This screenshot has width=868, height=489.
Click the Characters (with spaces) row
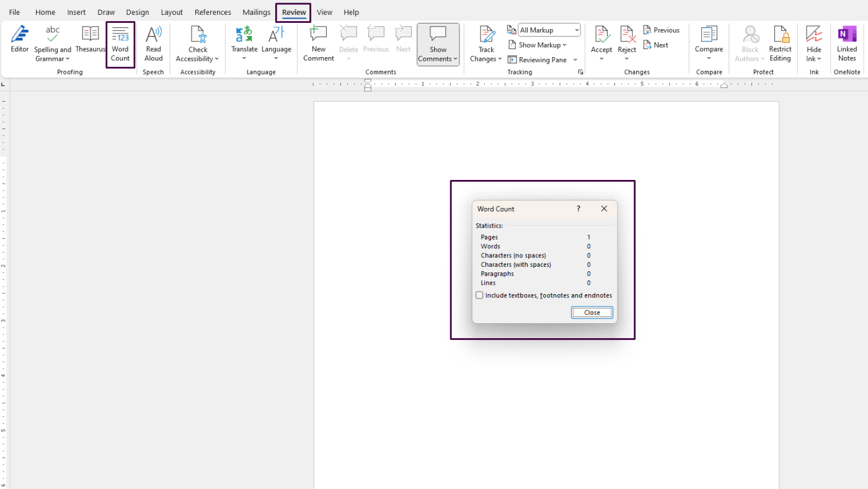tap(536, 264)
